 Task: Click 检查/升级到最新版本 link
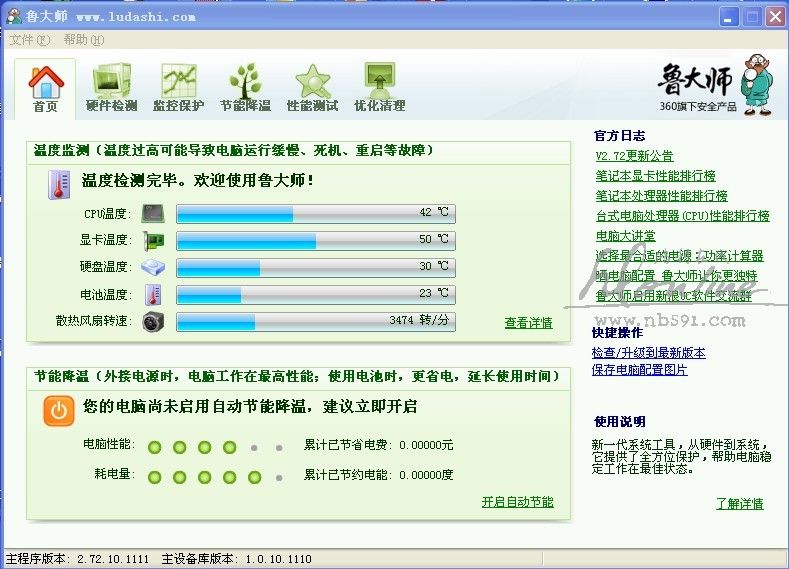pyautogui.click(x=648, y=353)
